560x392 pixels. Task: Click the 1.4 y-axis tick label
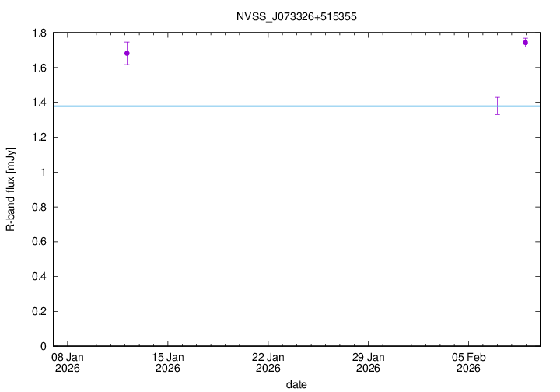(x=39, y=103)
